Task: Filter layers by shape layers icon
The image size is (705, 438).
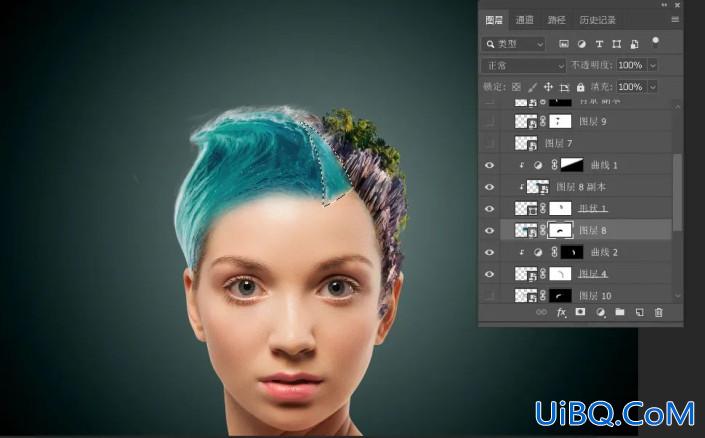Action: (616, 44)
